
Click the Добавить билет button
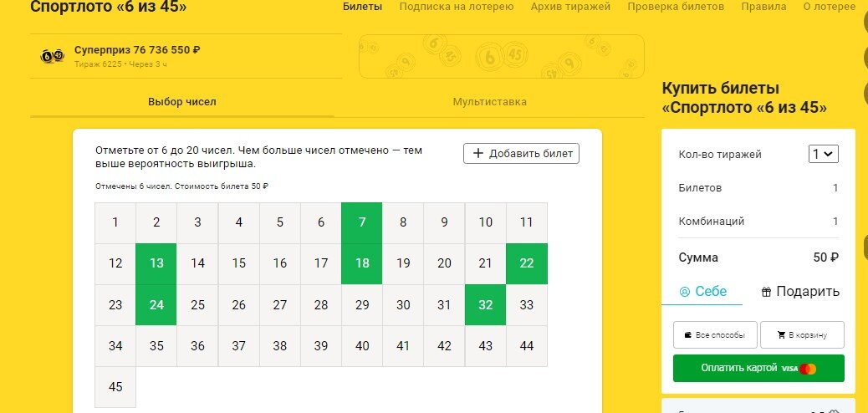pos(522,154)
